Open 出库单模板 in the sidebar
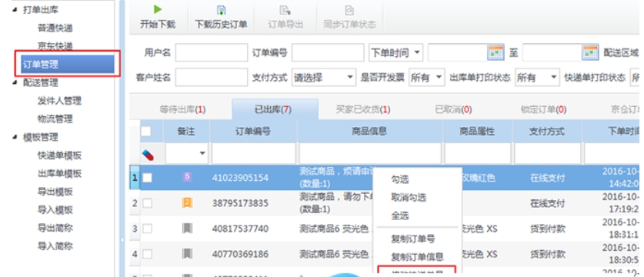The width and height of the screenshot is (644, 277). point(59,173)
